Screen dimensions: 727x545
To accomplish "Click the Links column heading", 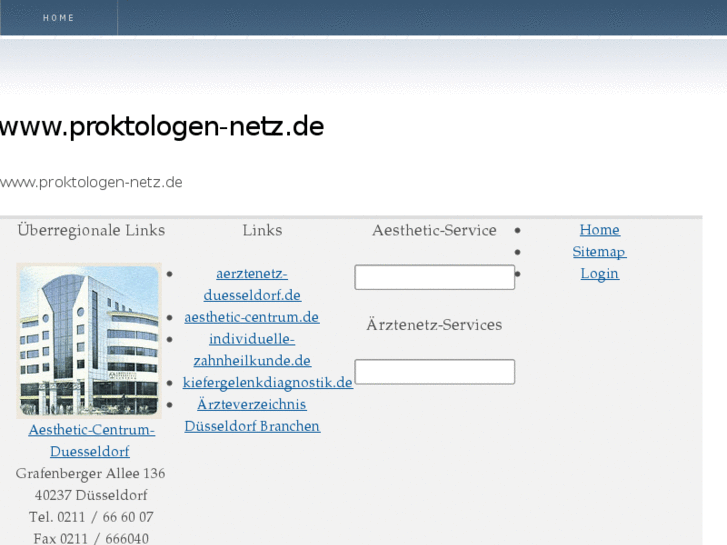I will (x=262, y=230).
